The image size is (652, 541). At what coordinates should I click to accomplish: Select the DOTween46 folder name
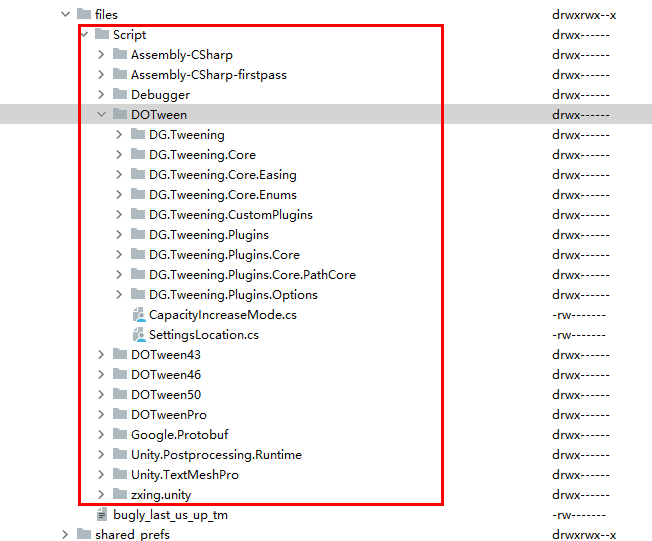(166, 375)
